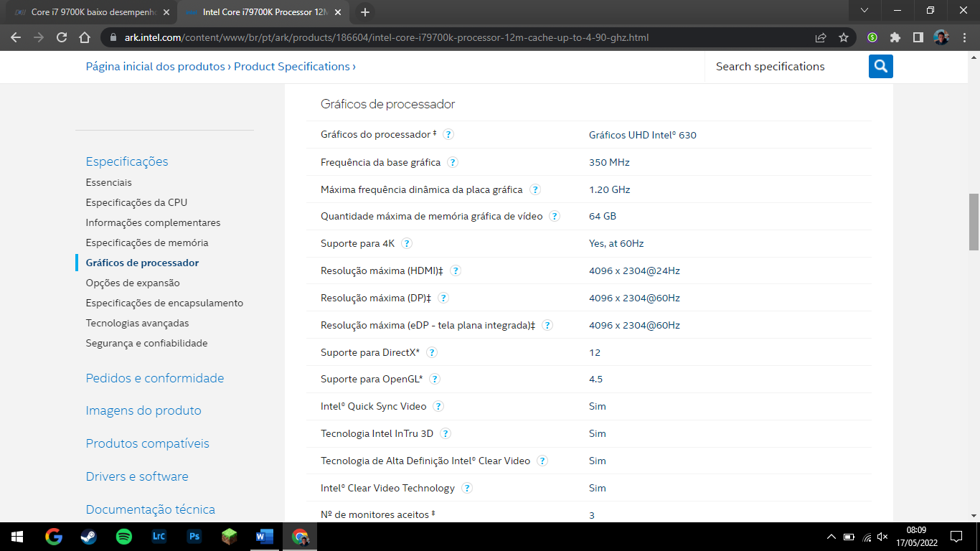
Task: Open the Produtos compatíveis section
Action: (x=148, y=443)
